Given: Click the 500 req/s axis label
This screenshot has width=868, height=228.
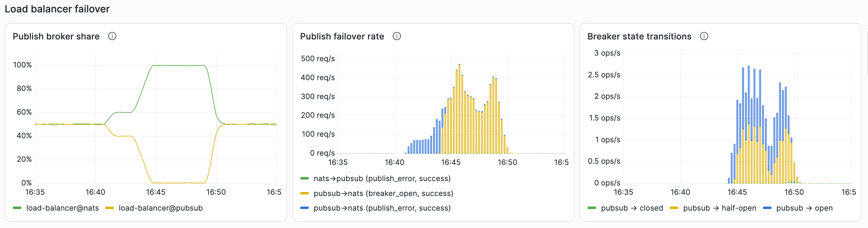Looking at the screenshot, I should click(318, 59).
